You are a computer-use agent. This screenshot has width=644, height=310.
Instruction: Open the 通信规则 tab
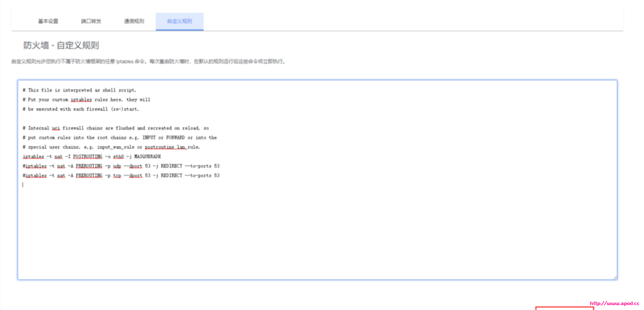[134, 21]
